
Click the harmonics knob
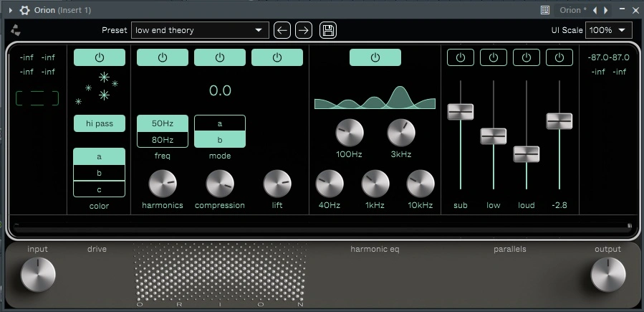coord(163,184)
